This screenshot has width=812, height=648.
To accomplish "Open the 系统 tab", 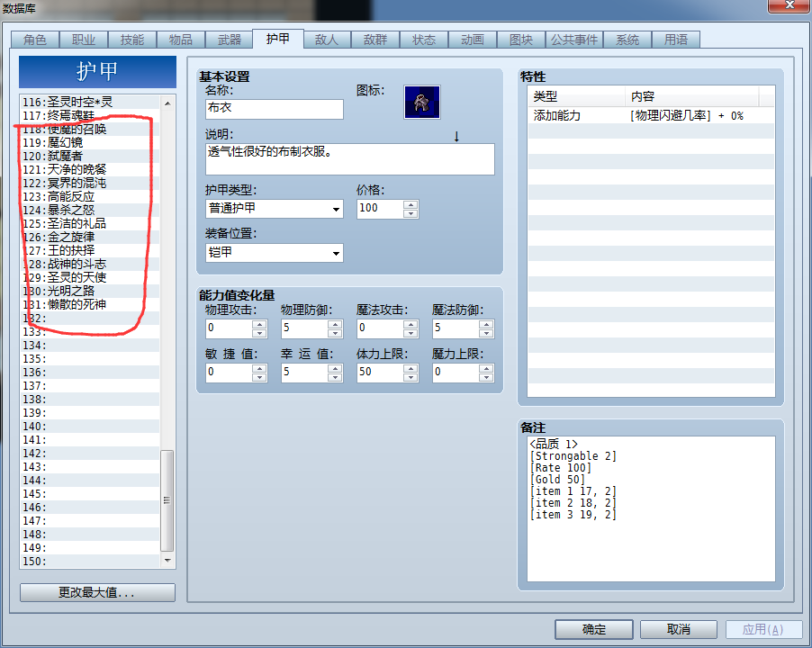I will point(627,40).
